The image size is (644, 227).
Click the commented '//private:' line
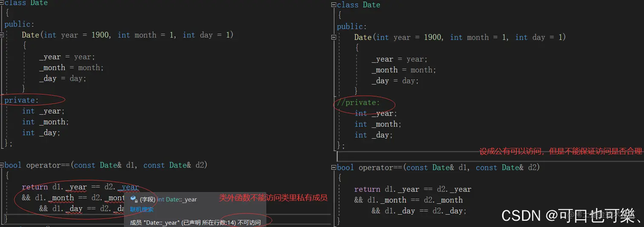coord(358,103)
